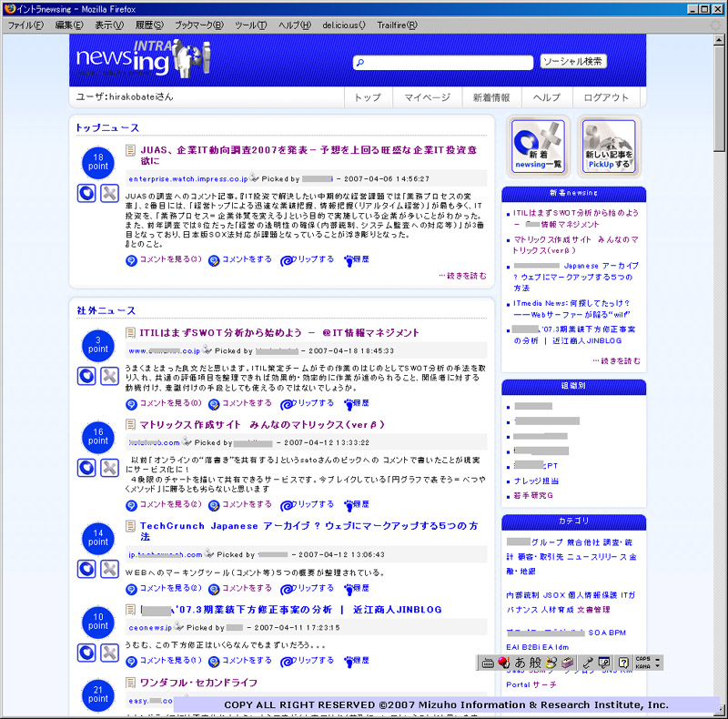
Task: Open the ワンダフル・セカンドライフ headline
Action: click(198, 683)
